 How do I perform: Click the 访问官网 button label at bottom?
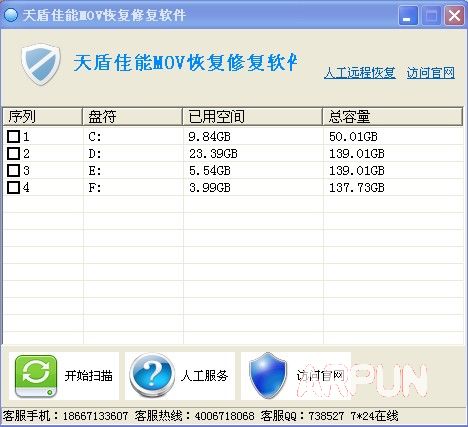pos(320,376)
